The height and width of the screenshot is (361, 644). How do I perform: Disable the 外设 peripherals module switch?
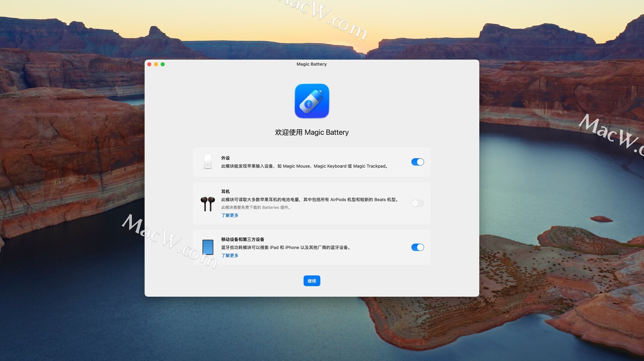click(x=417, y=162)
